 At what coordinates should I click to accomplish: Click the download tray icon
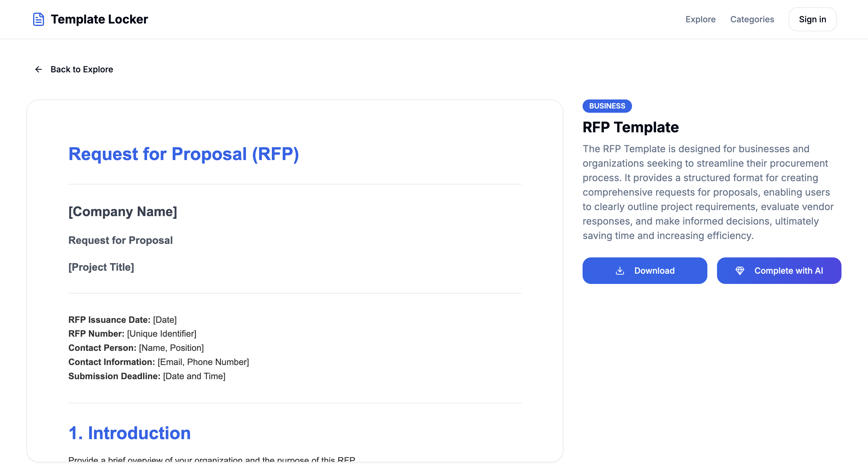(x=620, y=271)
